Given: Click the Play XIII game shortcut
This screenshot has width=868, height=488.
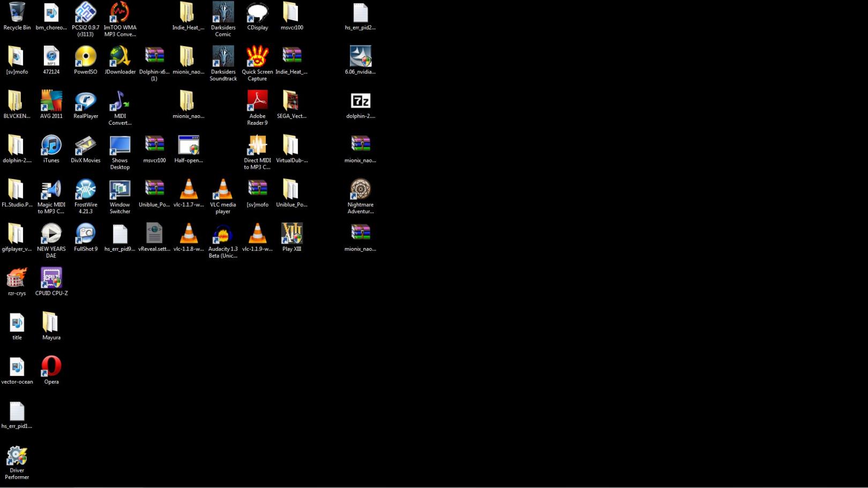Looking at the screenshot, I should click(x=291, y=234).
